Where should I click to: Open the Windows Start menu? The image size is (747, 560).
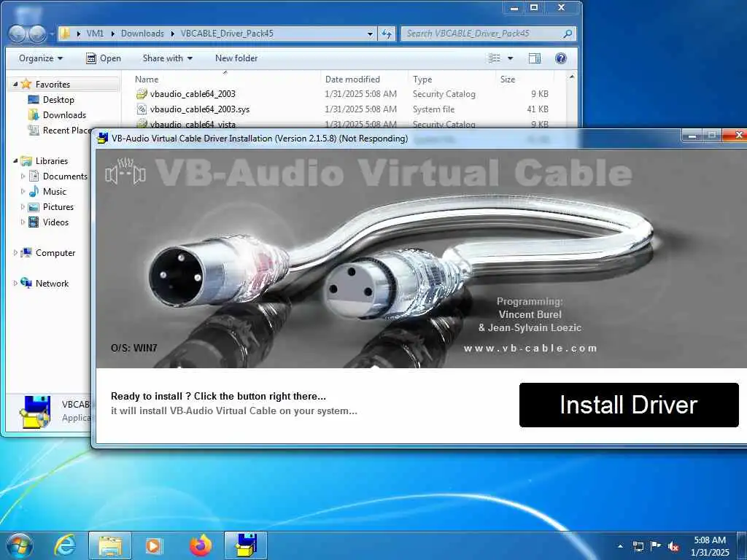(19, 545)
